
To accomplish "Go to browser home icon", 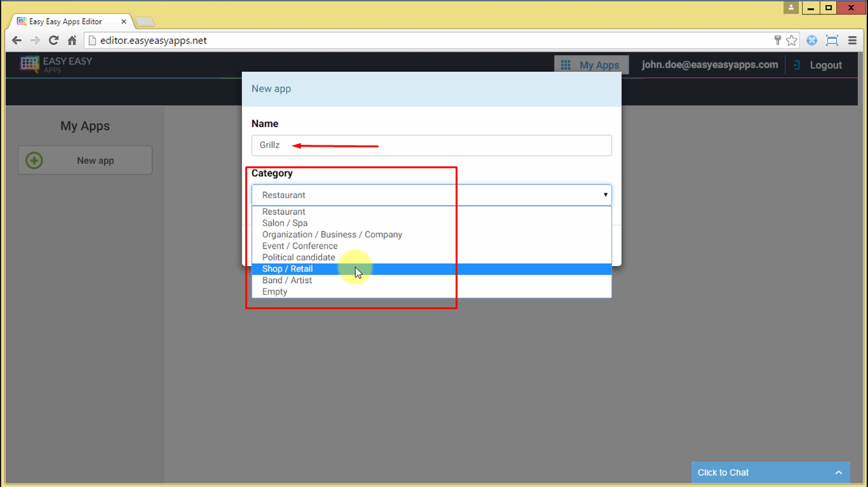I will pos(72,41).
